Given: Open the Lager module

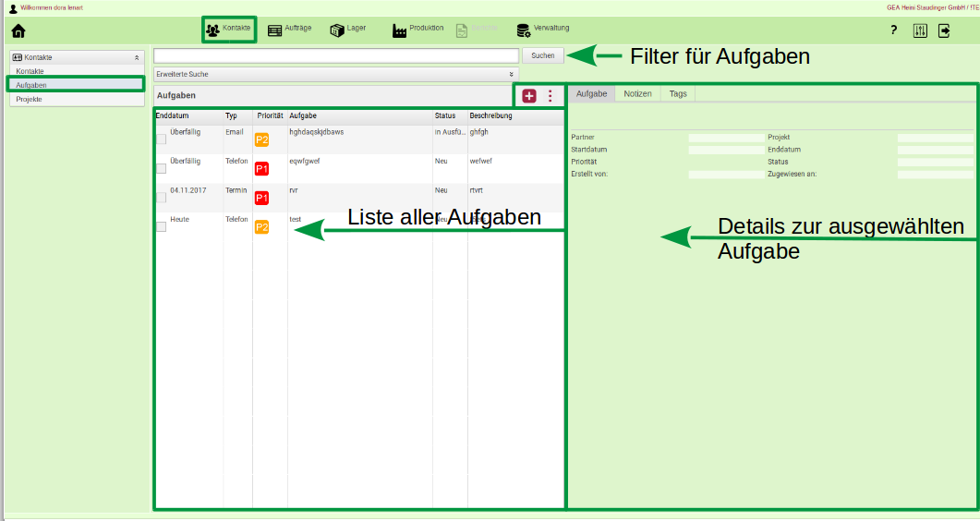Looking at the screenshot, I should pyautogui.click(x=347, y=30).
